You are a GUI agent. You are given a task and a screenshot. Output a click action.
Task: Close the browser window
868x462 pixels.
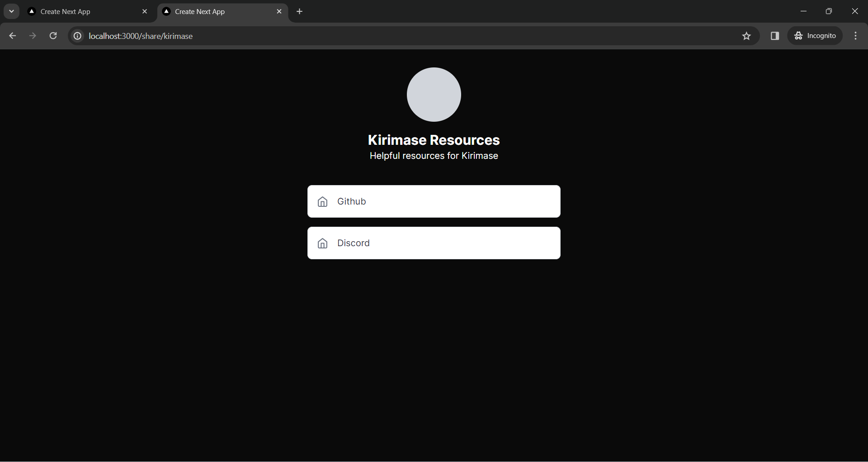854,11
